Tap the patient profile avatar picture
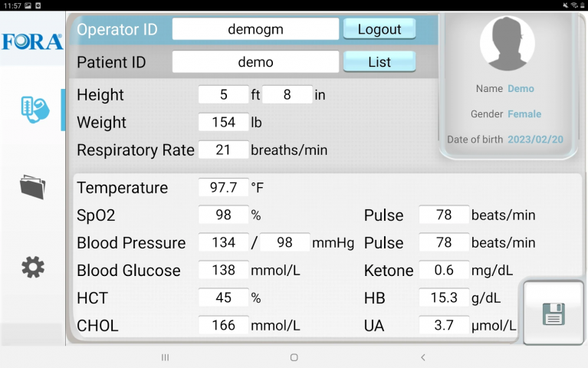Viewport: 588px width, 368px height. coord(507,44)
